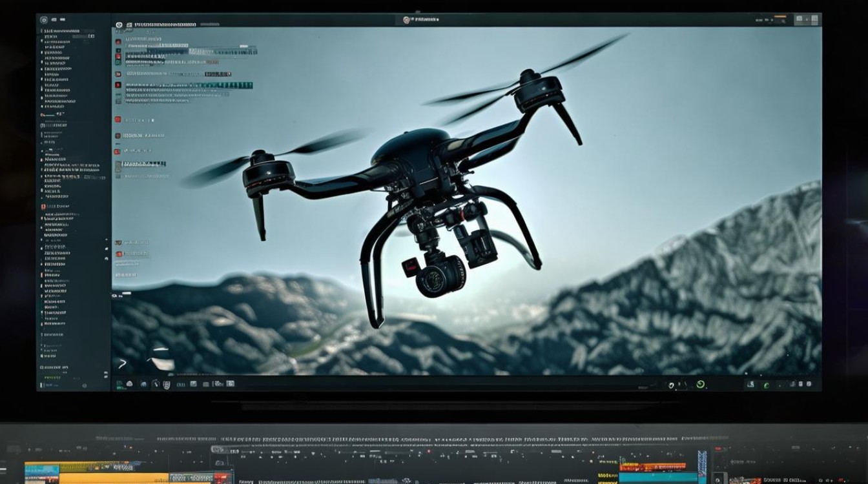Click the circular icon atop the left sidebar

44,20
